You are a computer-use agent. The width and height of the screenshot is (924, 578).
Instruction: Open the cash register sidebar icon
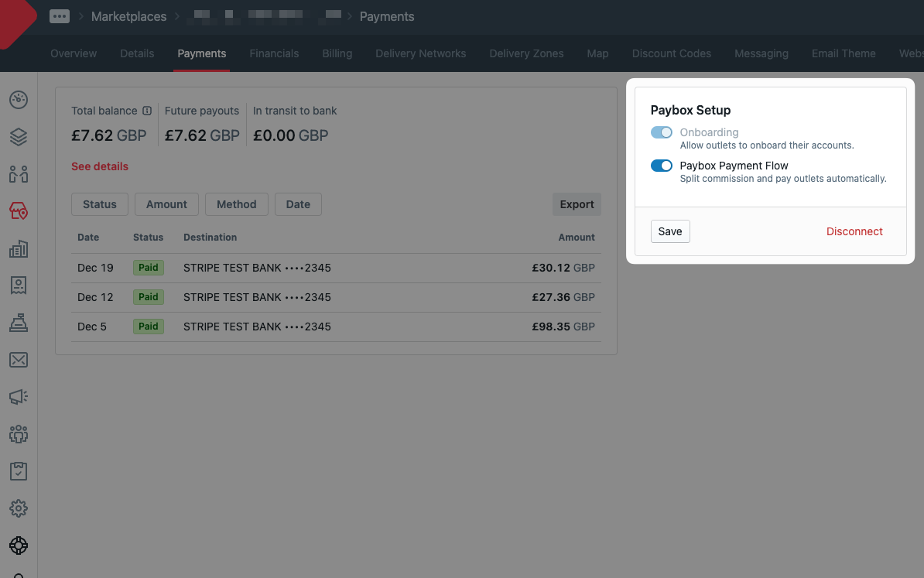(x=19, y=323)
